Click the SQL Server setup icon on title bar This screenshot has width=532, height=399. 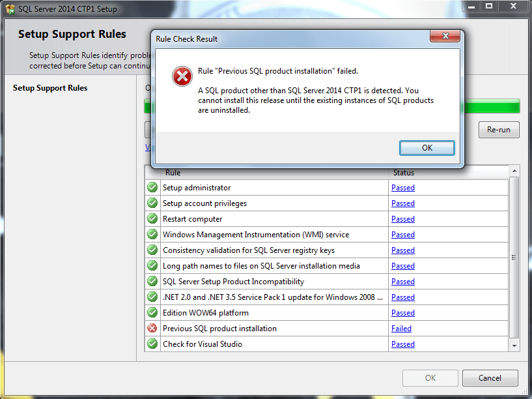tap(9, 8)
